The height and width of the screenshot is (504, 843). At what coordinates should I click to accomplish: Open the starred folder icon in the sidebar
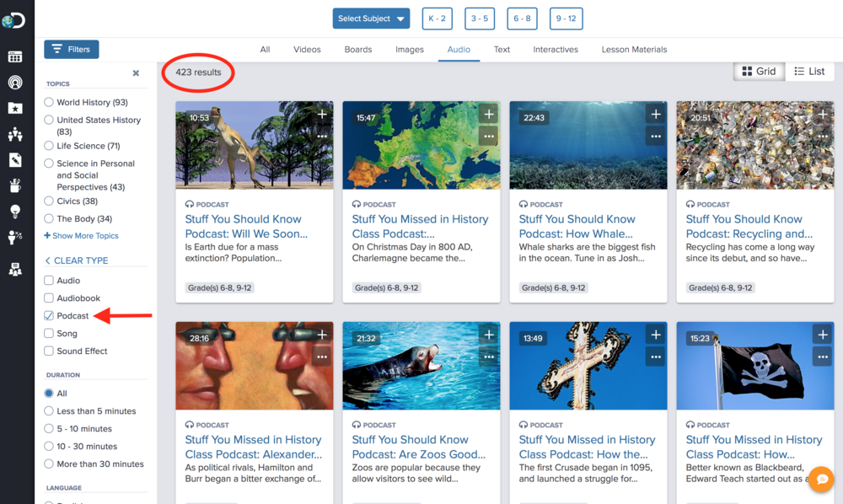tap(15, 108)
